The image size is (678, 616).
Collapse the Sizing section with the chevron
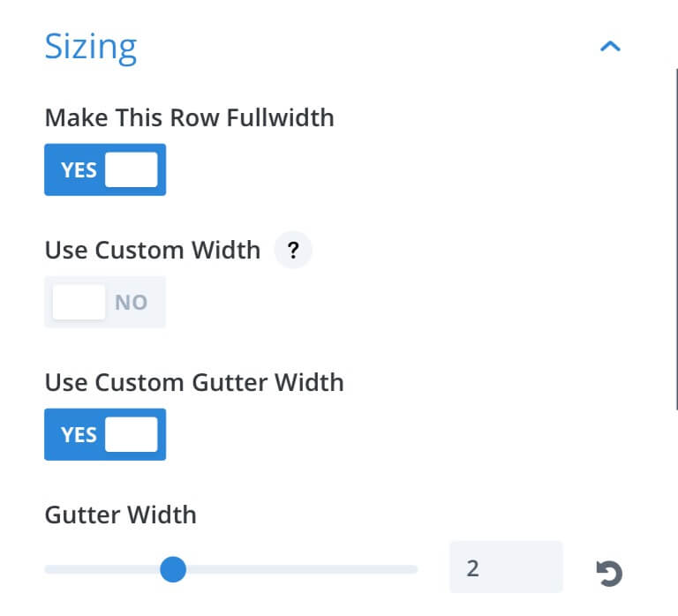coord(610,46)
